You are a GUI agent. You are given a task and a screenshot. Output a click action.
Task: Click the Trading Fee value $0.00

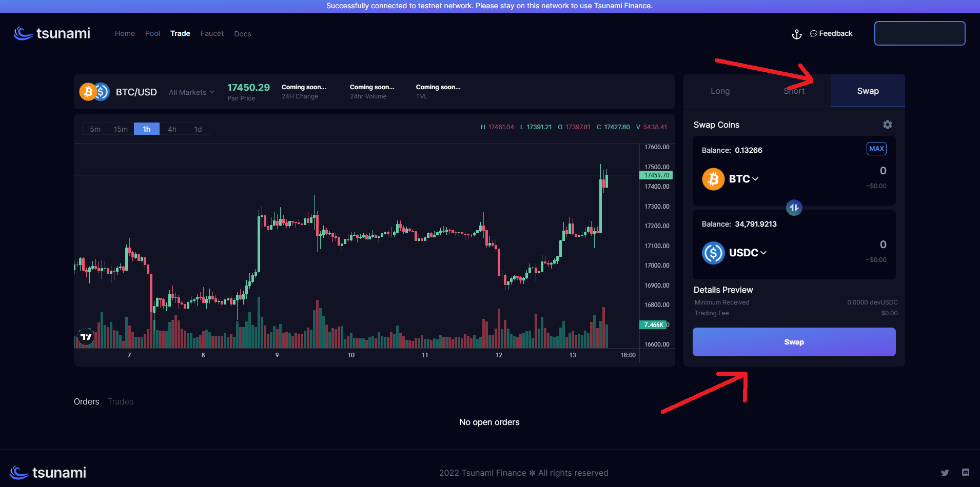click(889, 313)
